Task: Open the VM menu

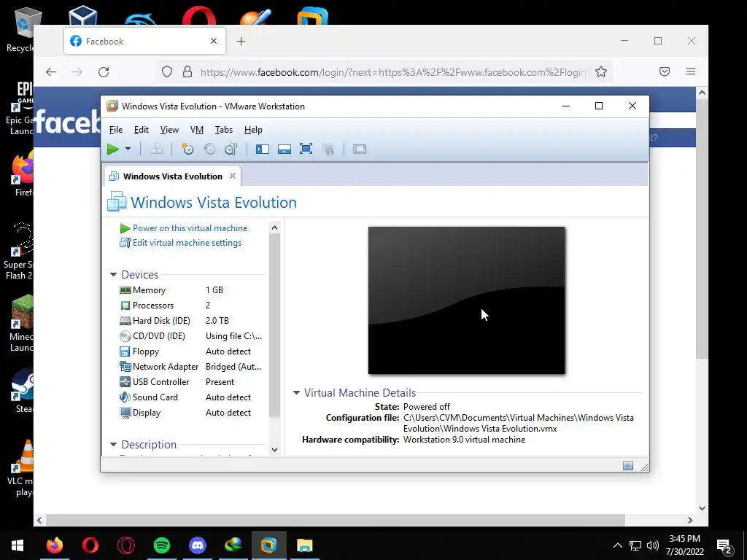Action: coord(197,130)
